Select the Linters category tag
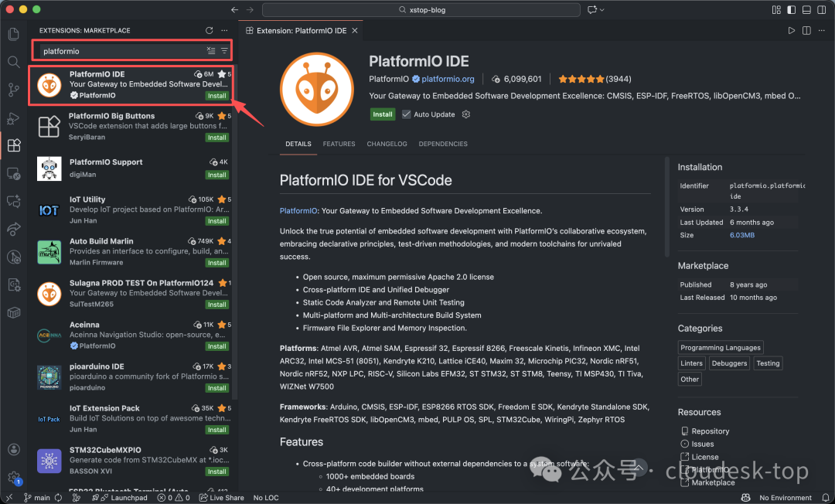Image resolution: width=835 pixels, height=504 pixels. tap(691, 363)
